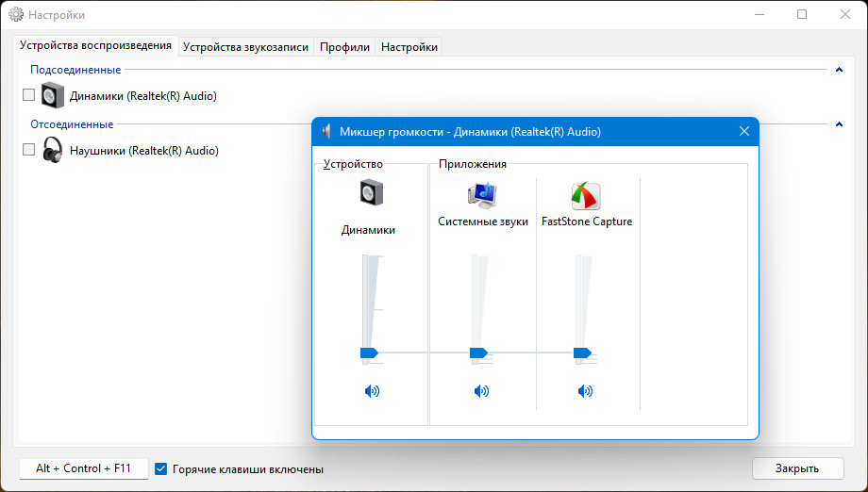
Task: Click the Подсоединенные group header text
Action: pos(75,70)
